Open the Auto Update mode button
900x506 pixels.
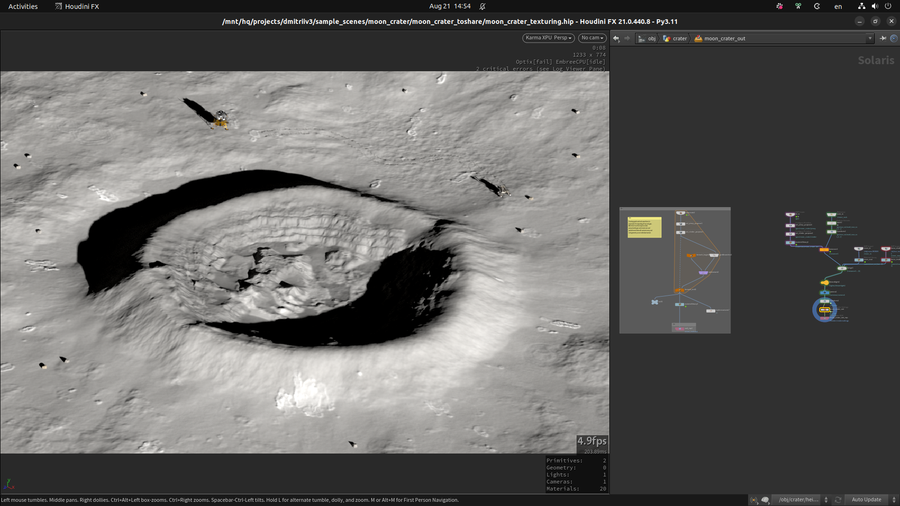point(866,499)
